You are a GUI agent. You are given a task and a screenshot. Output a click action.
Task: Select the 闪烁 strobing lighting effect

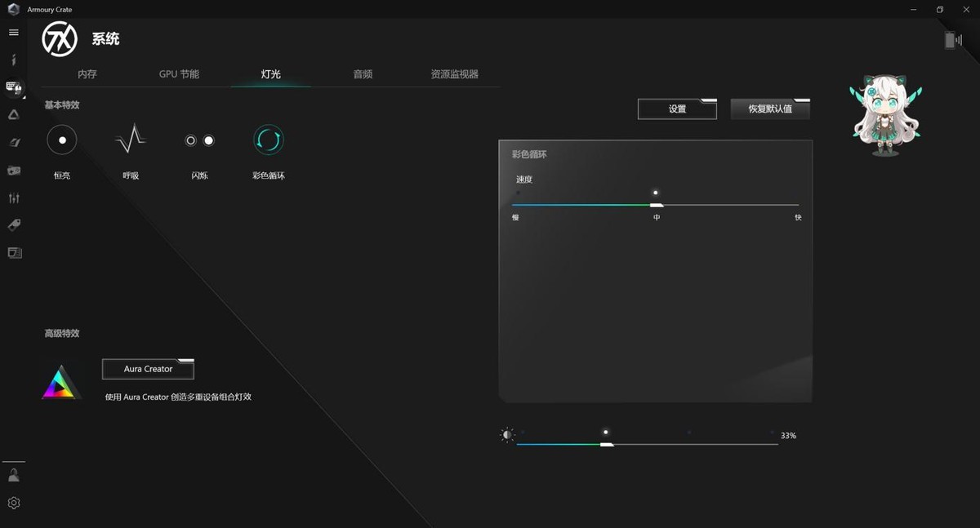[x=199, y=140]
